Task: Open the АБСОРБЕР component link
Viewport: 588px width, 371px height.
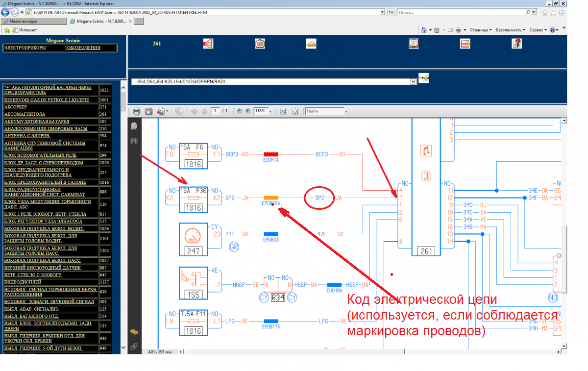Action: point(15,107)
